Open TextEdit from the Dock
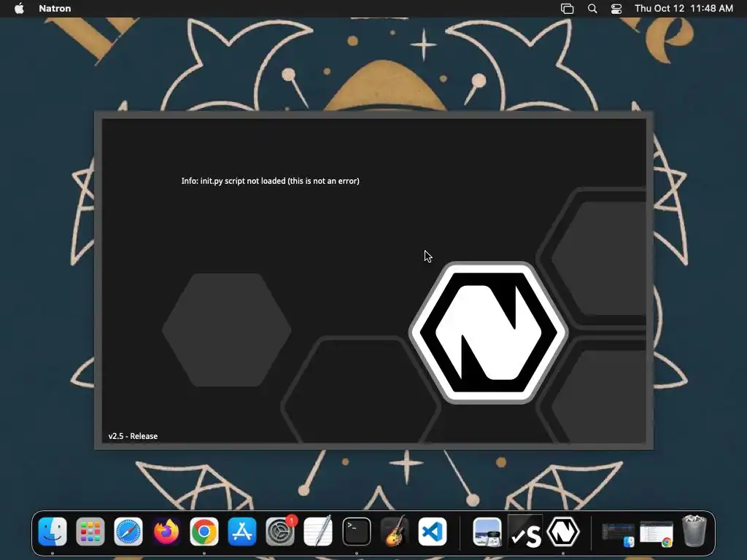Screen dimensions: 747x560 pyautogui.click(x=318, y=532)
